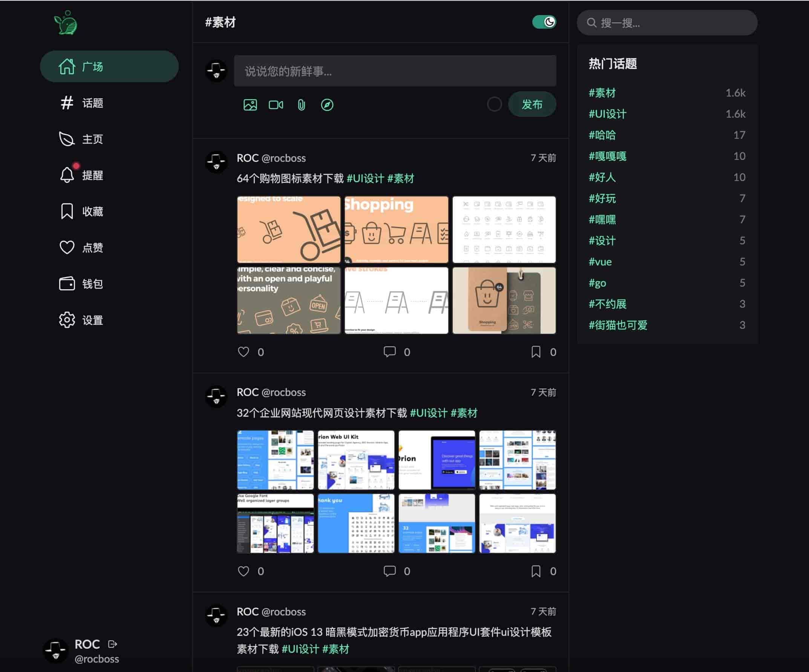Image resolution: width=809 pixels, height=672 pixels.
Task: Bookmark the enterprise website design post
Action: [x=535, y=571]
